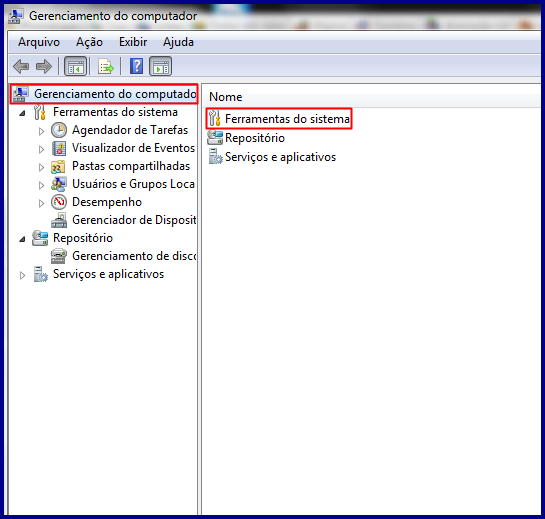Image resolution: width=545 pixels, height=519 pixels.
Task: Click the Forward arrow toolbar button
Action: tap(44, 66)
